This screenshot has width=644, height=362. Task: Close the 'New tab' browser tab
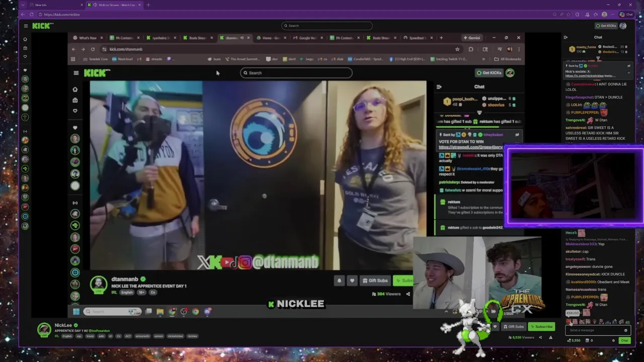[x=82, y=5]
